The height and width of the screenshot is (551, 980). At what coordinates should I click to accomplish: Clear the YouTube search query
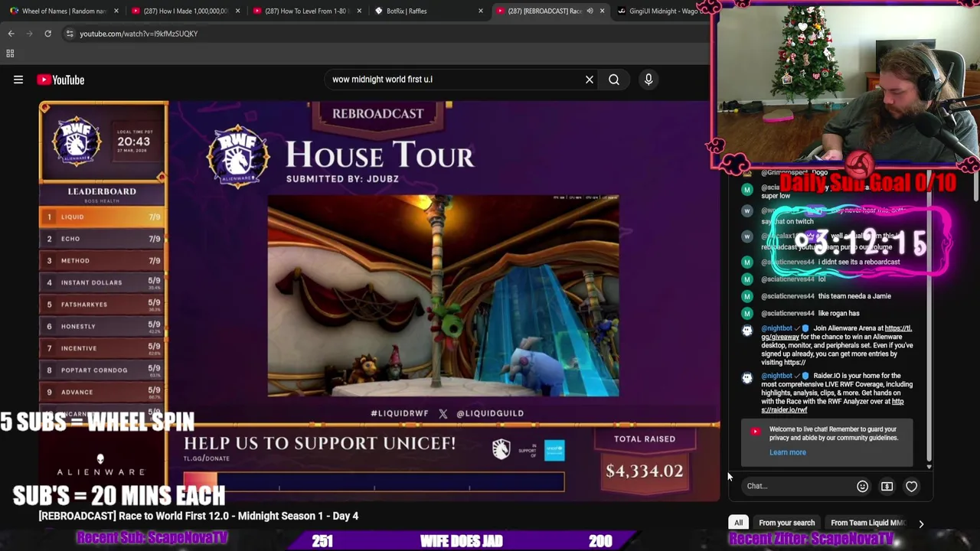(x=590, y=80)
